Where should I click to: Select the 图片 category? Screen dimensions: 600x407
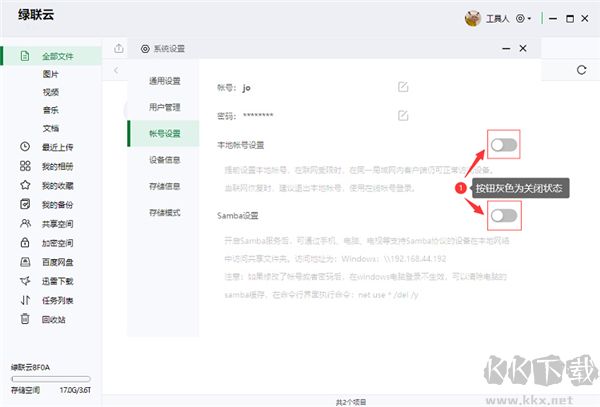[x=51, y=74]
